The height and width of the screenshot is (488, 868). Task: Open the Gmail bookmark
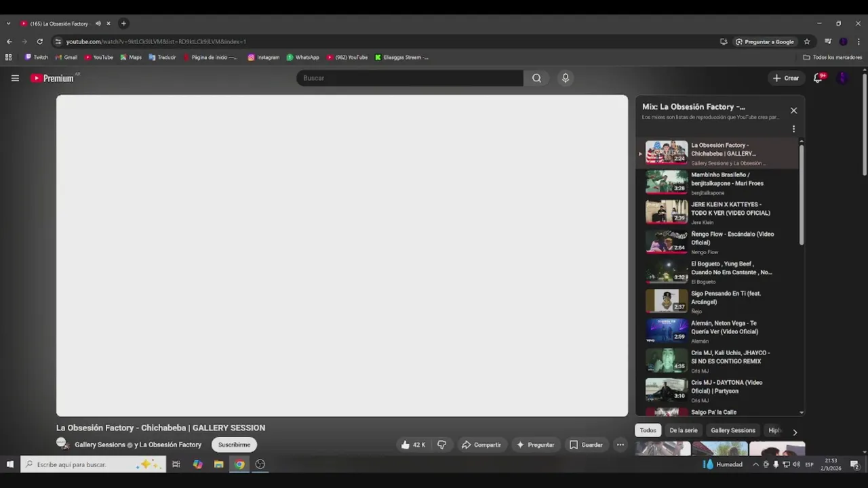click(x=66, y=57)
